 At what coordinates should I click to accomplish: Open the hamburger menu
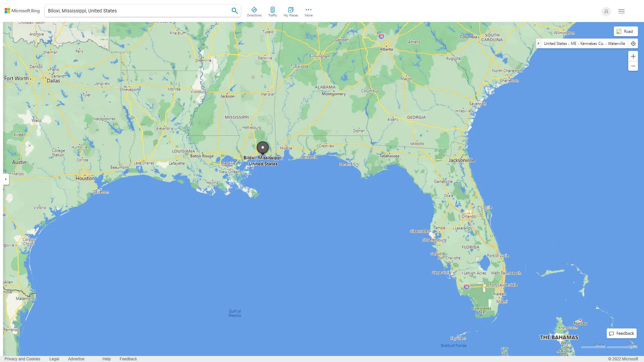click(621, 11)
